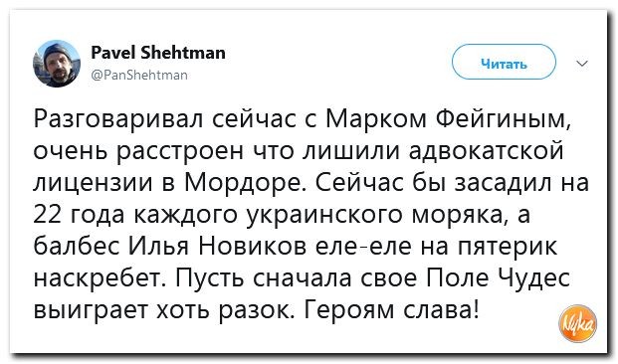Click the word выиграет in the last line

(x=92, y=311)
